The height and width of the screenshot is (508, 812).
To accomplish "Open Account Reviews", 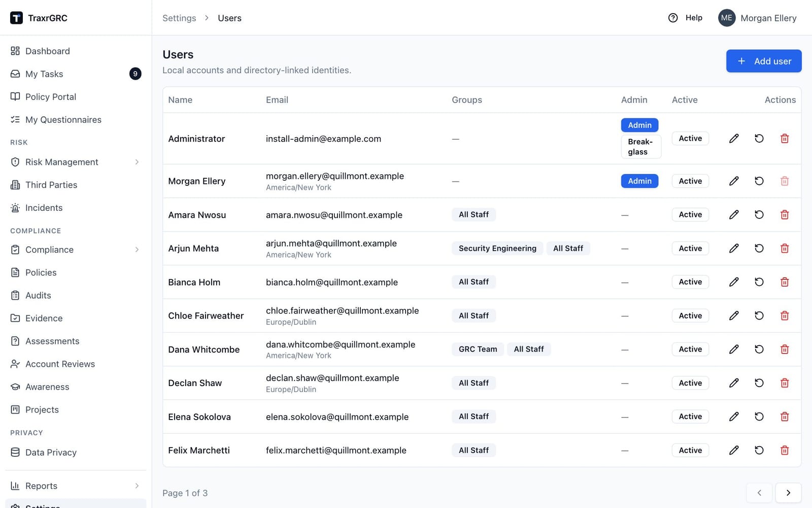I will (x=76, y=364).
